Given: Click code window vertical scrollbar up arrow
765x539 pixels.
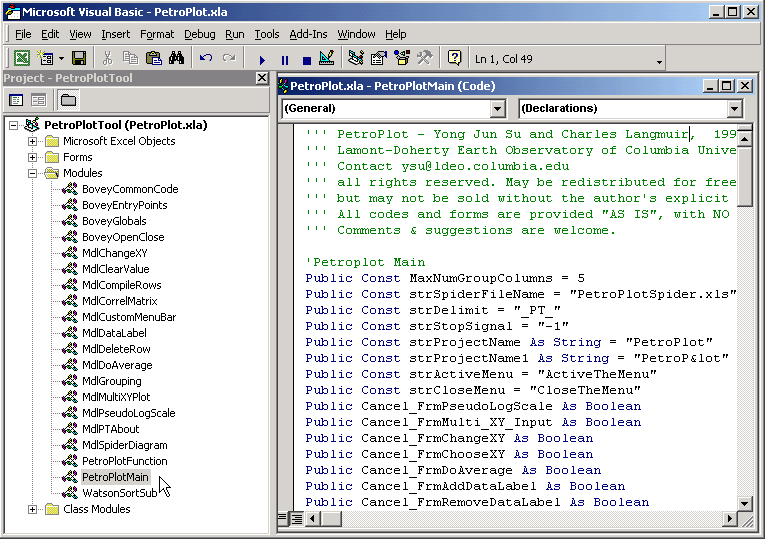Looking at the screenshot, I should point(745,139).
